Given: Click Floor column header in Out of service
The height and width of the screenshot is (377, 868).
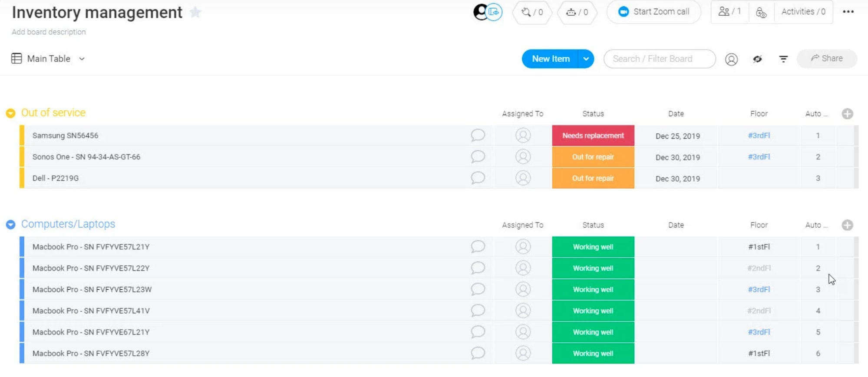Looking at the screenshot, I should (x=759, y=113).
